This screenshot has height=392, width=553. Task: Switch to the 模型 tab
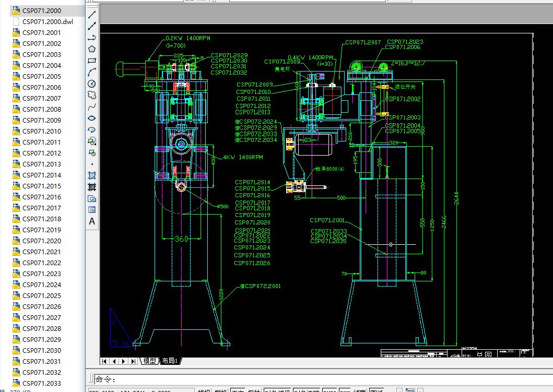149,361
